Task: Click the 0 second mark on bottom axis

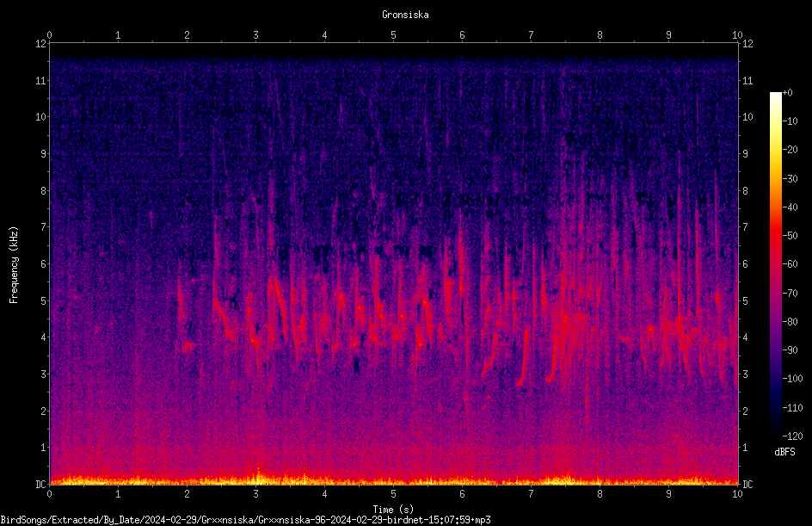Action: point(50,494)
